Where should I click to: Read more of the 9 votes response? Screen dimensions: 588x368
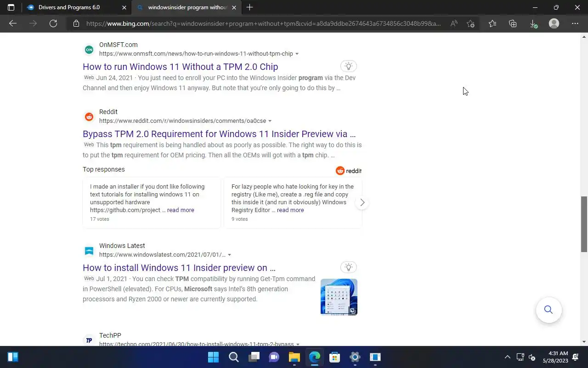tap(290, 210)
